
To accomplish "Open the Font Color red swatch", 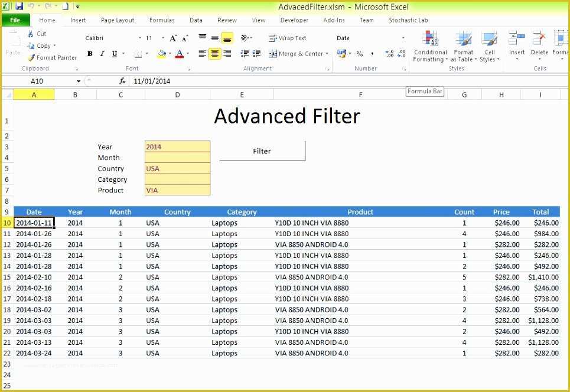I will pos(180,53).
